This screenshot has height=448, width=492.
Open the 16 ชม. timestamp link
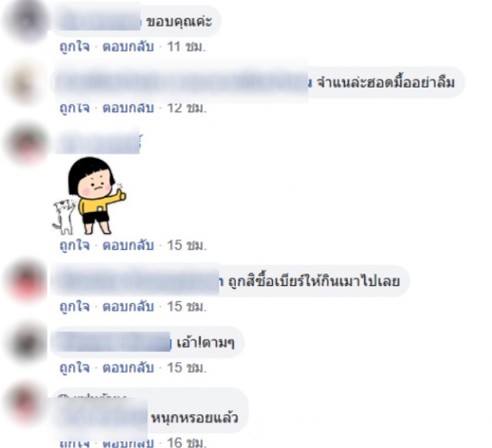(187, 443)
